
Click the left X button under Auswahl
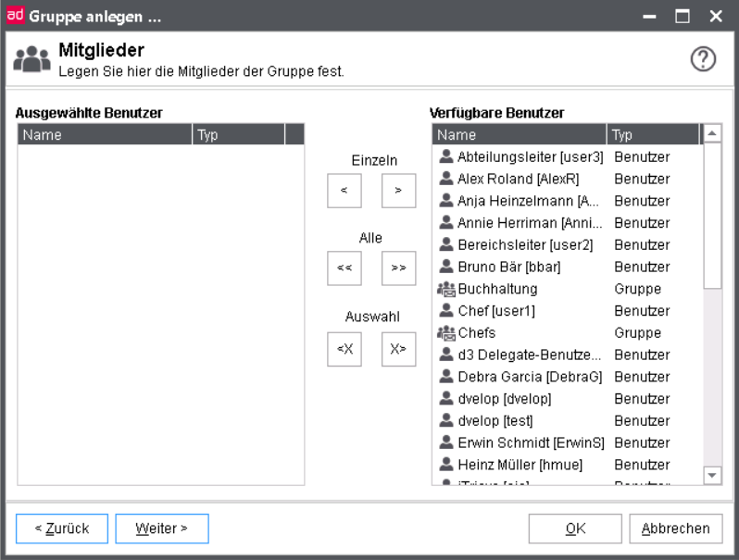(344, 349)
